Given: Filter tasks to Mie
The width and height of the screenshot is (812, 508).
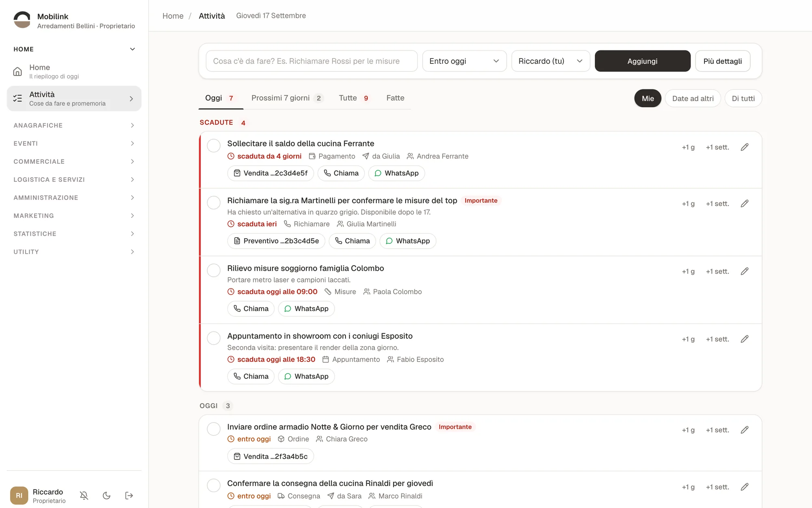Looking at the screenshot, I should point(648,98).
